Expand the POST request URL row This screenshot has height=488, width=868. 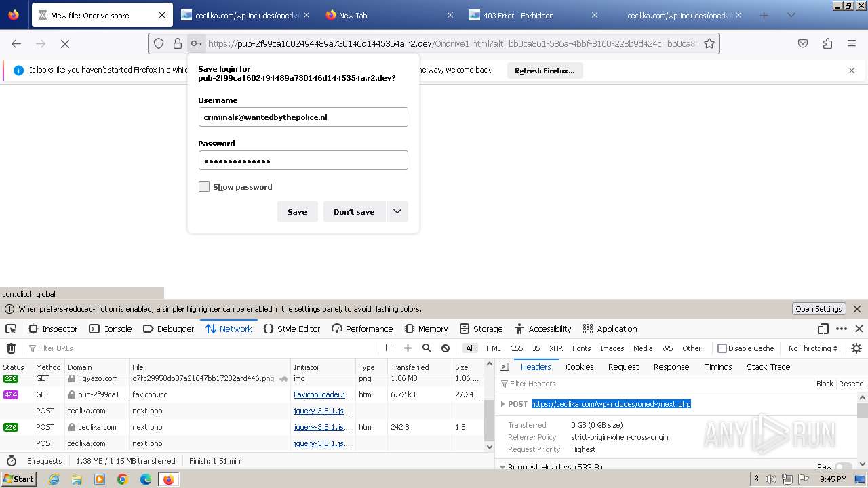(502, 404)
